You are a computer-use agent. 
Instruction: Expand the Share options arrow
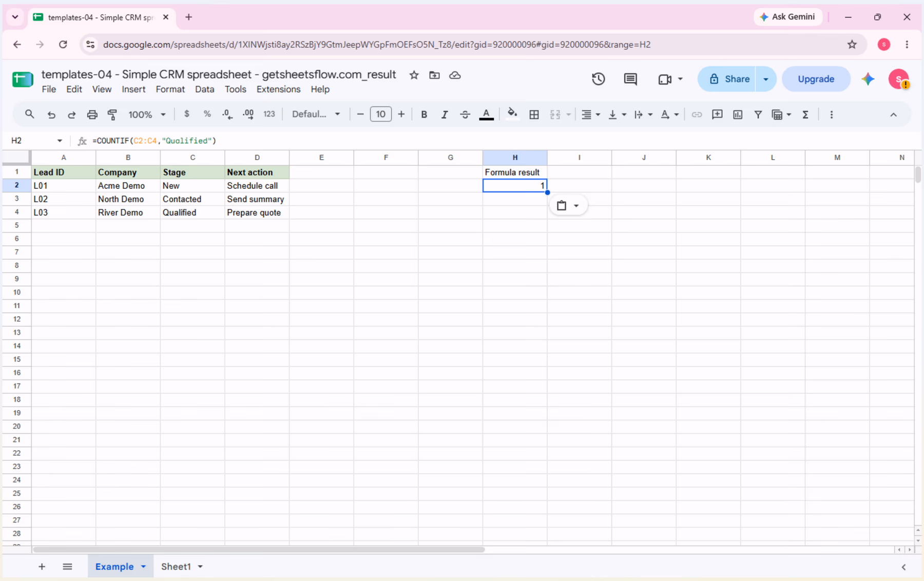tap(765, 79)
